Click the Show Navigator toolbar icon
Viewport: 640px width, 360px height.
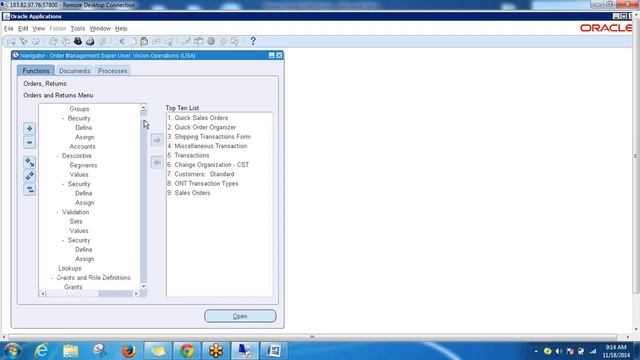[36, 41]
